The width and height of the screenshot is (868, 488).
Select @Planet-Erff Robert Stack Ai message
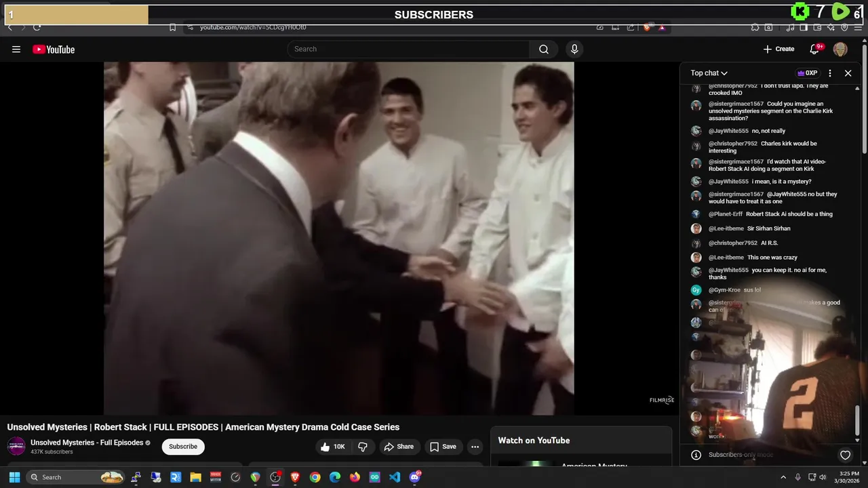[x=770, y=214]
